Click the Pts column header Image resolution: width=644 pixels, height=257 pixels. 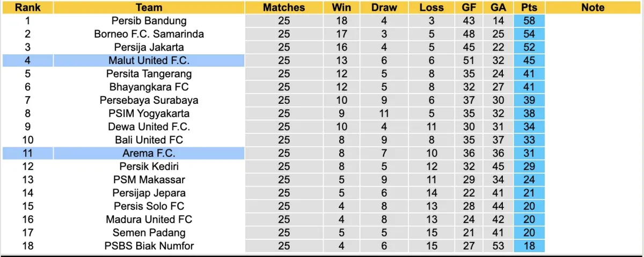[x=529, y=8]
